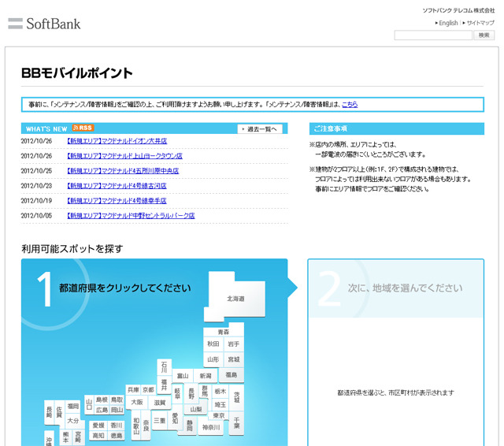
Task: Open news マクドナルド4号線幸手店
Action: click(117, 201)
